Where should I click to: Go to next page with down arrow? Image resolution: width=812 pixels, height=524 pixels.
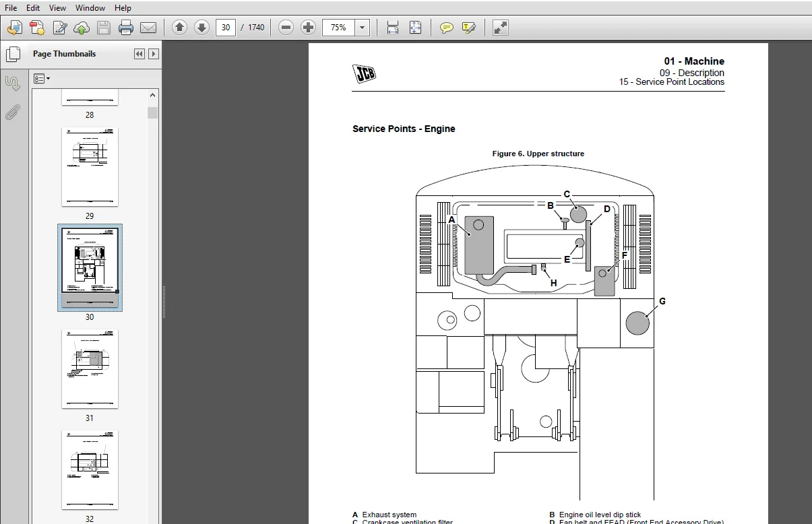(x=201, y=28)
